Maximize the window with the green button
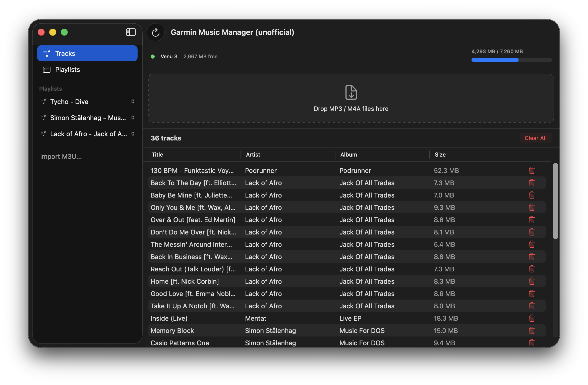This screenshot has width=588, height=385. click(x=64, y=32)
